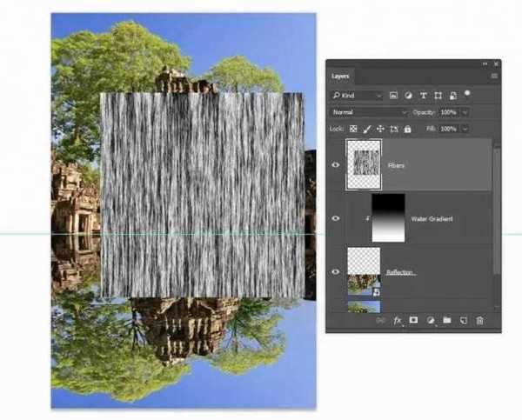The image size is (522, 420).
Task: Hide the Water Gradient layer
Action: coord(336,218)
